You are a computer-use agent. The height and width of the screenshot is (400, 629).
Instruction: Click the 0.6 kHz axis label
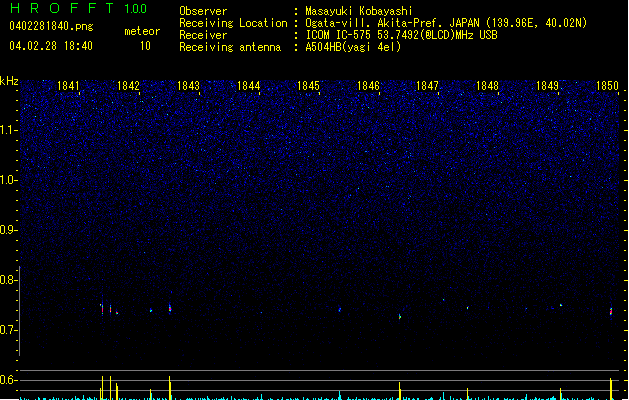click(9, 380)
